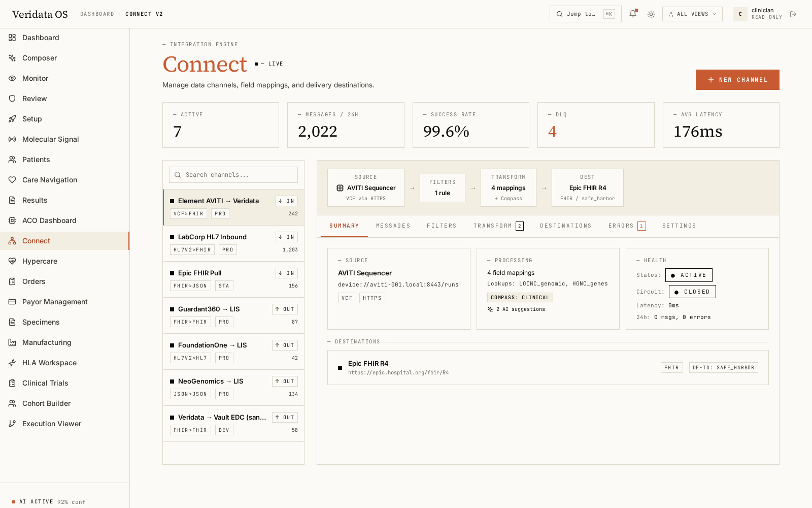The image size is (812, 508).
Task: Click the HLA Workspace icon
Action: [12, 363]
